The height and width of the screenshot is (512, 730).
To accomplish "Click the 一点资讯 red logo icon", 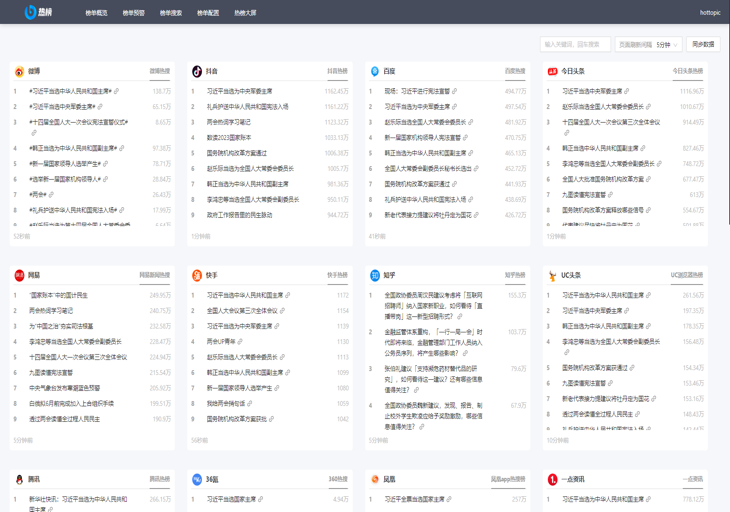I will pyautogui.click(x=553, y=479).
